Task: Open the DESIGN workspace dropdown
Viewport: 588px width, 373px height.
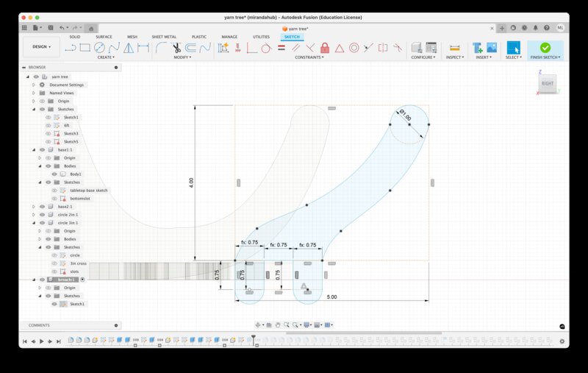Action: 41,47
